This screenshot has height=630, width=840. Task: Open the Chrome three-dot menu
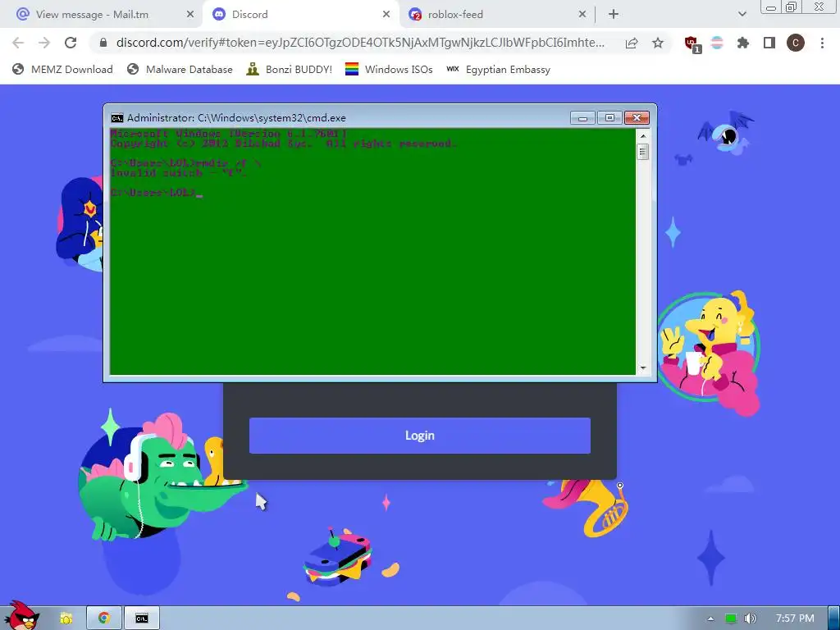click(822, 43)
